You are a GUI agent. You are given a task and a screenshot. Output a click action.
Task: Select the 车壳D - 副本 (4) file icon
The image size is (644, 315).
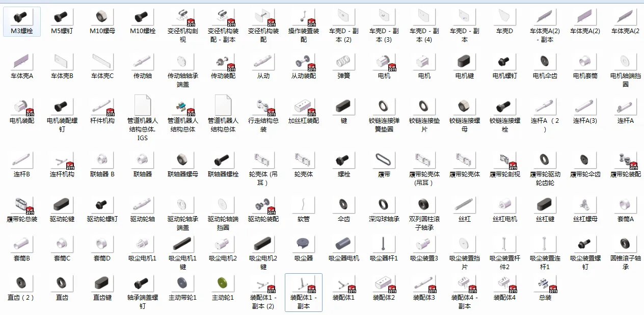click(424, 17)
